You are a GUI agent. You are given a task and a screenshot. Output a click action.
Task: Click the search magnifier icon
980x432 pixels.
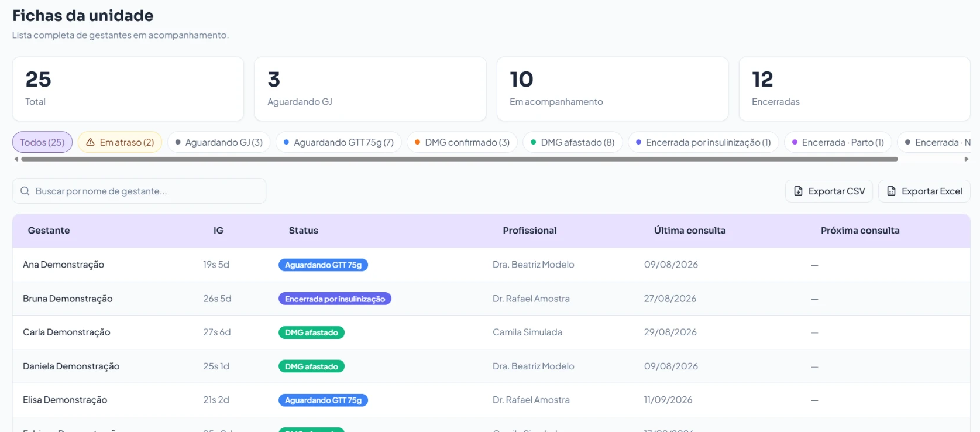[25, 191]
